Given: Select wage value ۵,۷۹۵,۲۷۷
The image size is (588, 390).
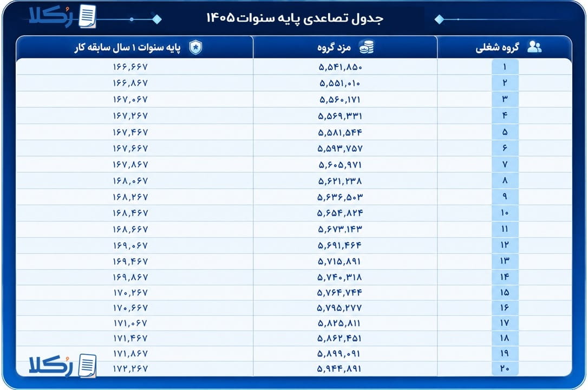Looking at the screenshot, I should click(339, 308).
